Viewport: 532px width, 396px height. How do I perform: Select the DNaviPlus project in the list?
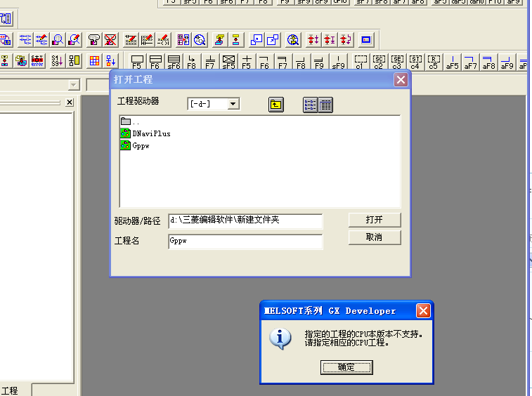click(150, 133)
